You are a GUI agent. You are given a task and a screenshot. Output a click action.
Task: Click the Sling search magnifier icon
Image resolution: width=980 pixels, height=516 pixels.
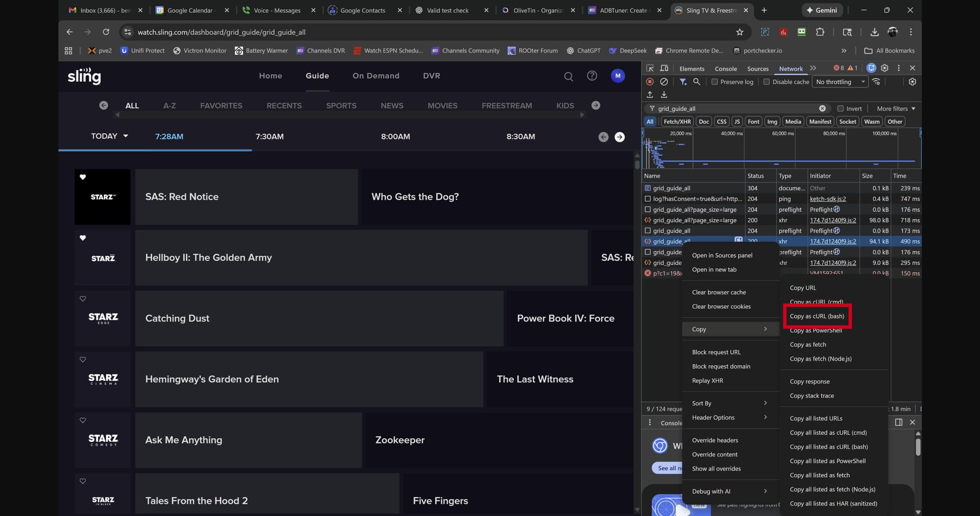click(568, 76)
